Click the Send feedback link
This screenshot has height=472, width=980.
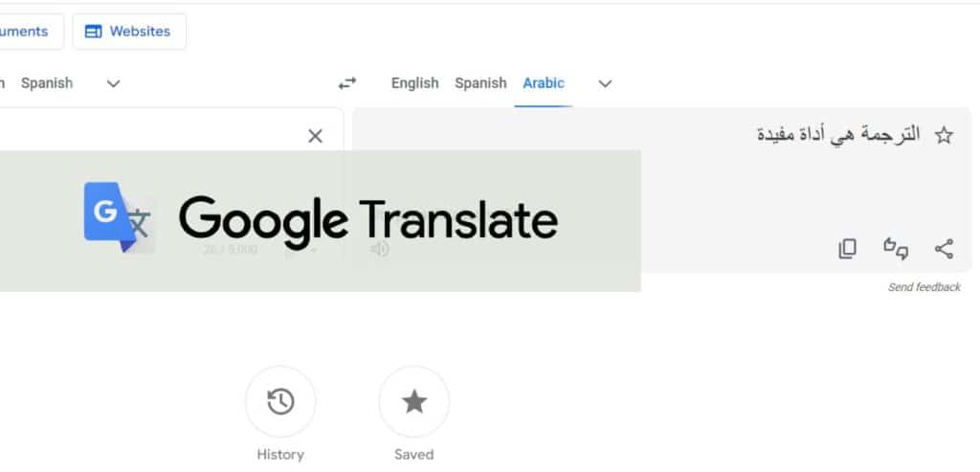(924, 287)
